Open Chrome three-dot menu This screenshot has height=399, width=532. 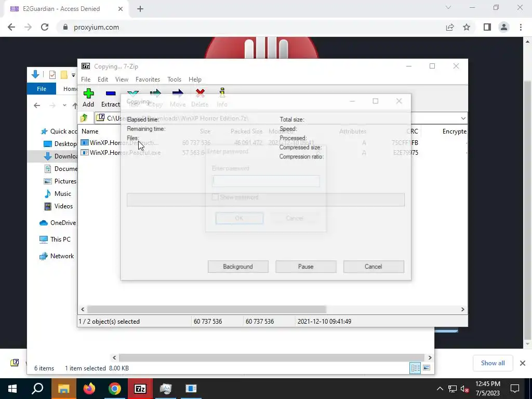(521, 27)
